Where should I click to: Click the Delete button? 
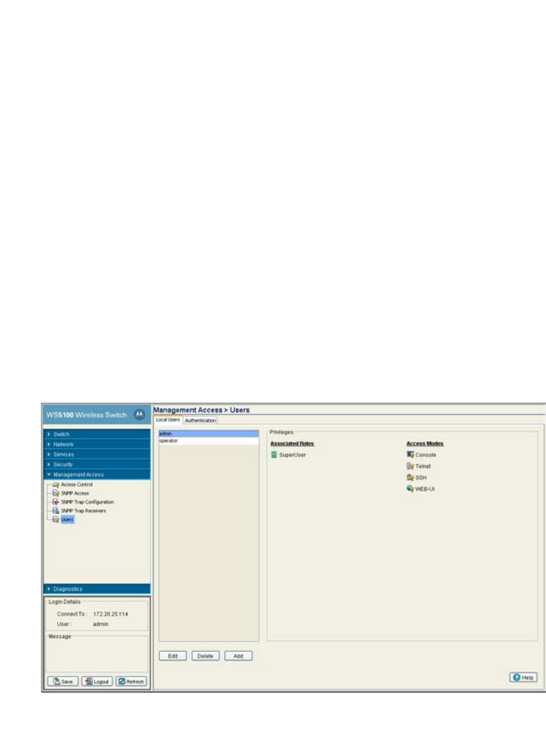(x=205, y=656)
